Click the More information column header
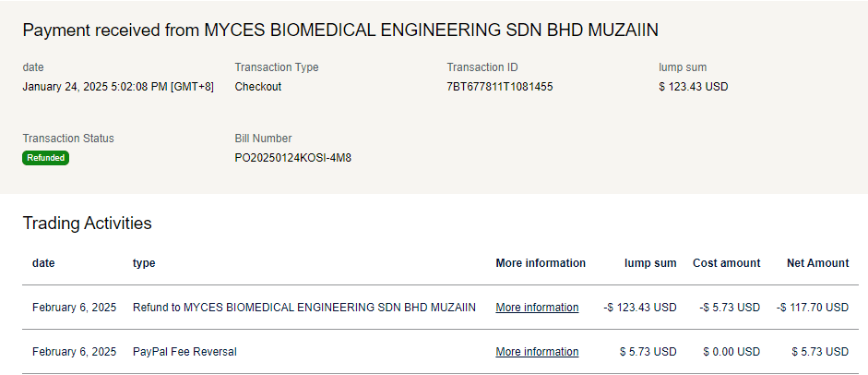 (x=541, y=263)
